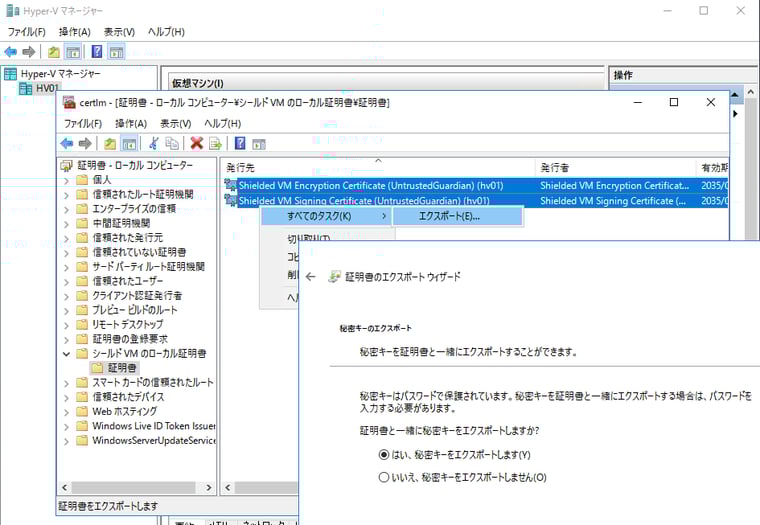Click tree pane scroll left arrow
This screenshot has height=525, width=760.
pos(64,488)
